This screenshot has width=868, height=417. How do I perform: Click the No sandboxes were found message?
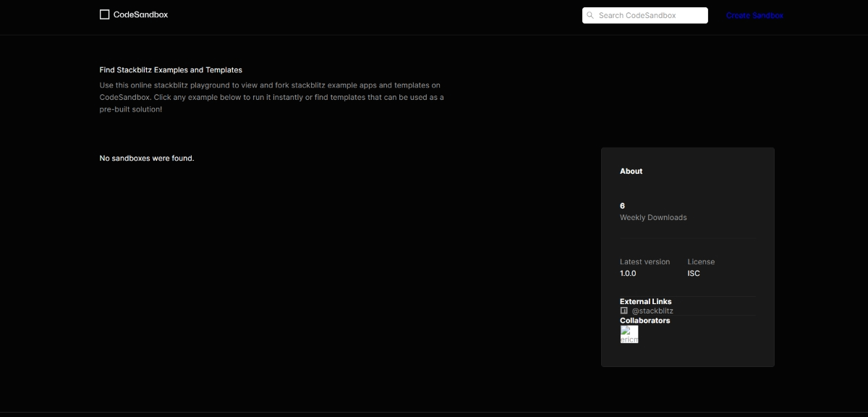coord(147,158)
